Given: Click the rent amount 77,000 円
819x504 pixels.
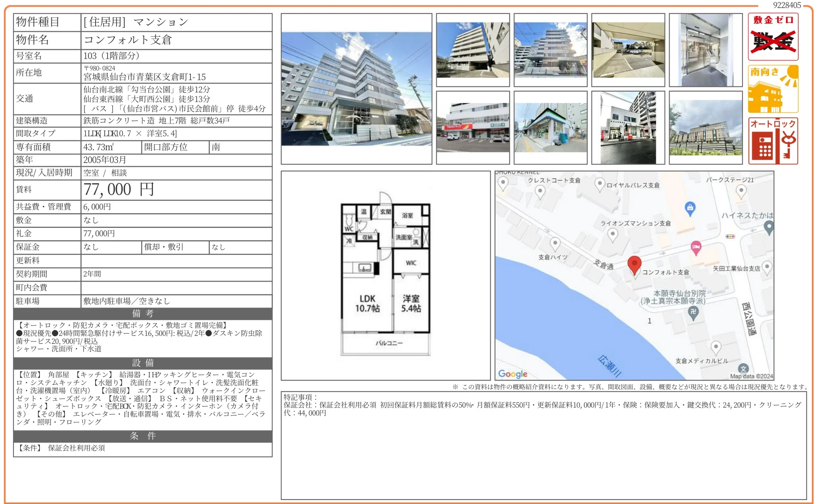Looking at the screenshot, I should point(118,190).
